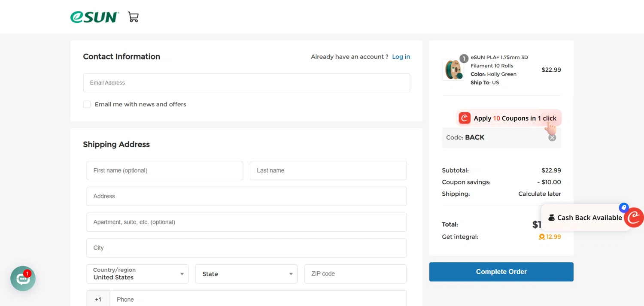Open the State dropdown
The height and width of the screenshot is (306, 644).
point(246,274)
